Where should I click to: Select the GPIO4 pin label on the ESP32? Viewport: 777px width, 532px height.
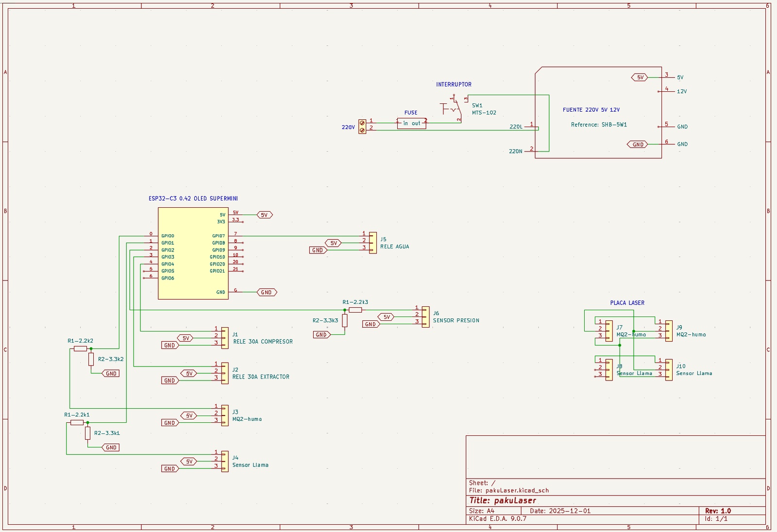(x=168, y=264)
